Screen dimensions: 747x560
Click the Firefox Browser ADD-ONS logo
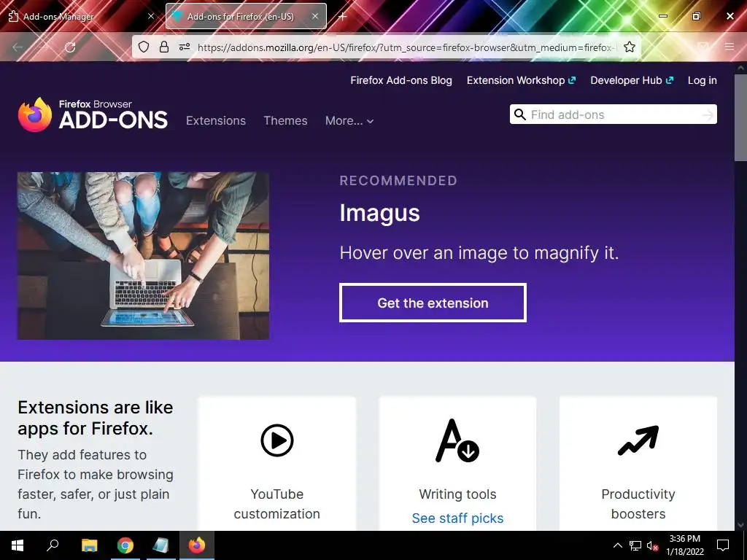tap(93, 114)
